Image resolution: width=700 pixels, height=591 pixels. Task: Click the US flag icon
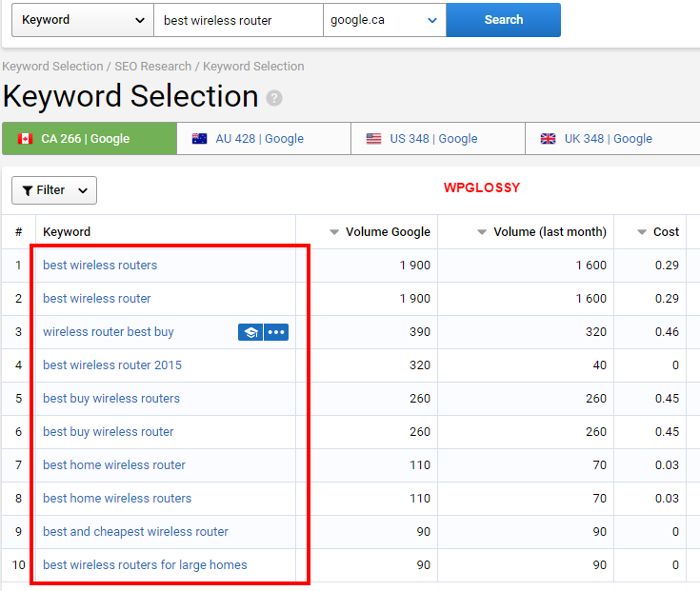373,139
